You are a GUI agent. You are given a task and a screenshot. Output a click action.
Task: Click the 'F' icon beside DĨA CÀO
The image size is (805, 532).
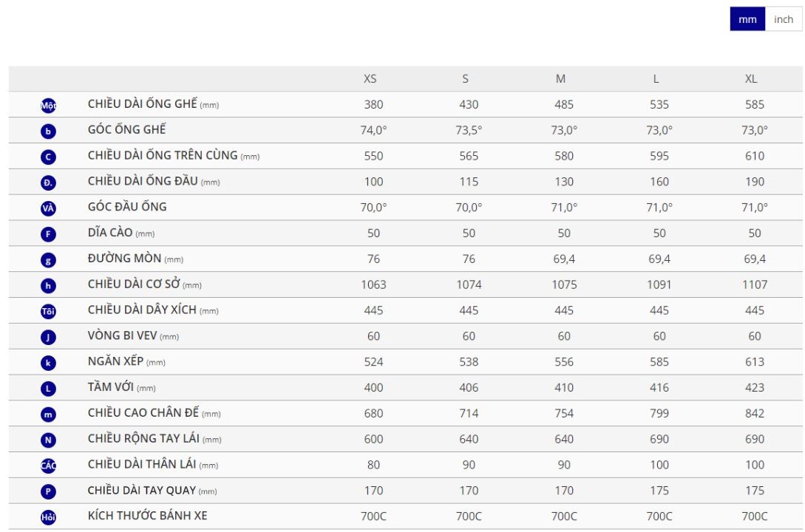48,234
